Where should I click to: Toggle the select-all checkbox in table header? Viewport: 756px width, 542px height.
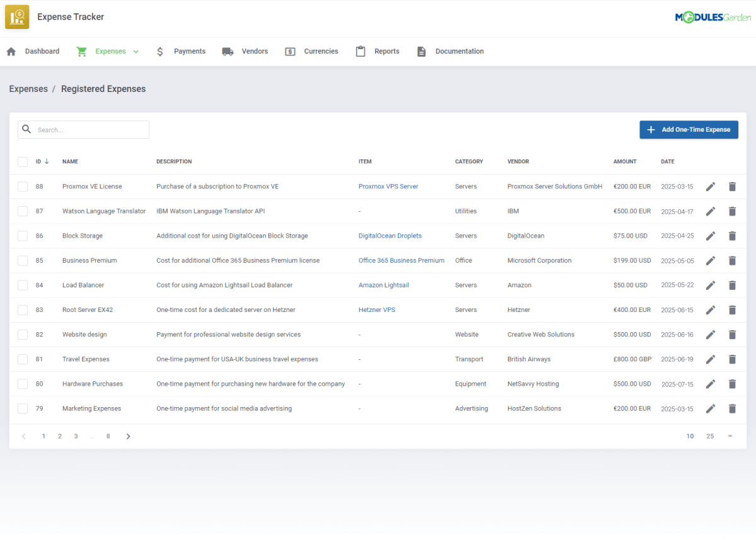pyautogui.click(x=23, y=162)
